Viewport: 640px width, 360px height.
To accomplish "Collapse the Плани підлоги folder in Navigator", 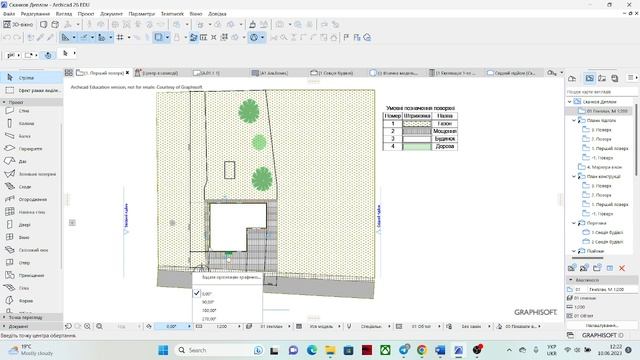I will pyautogui.click(x=574, y=120).
